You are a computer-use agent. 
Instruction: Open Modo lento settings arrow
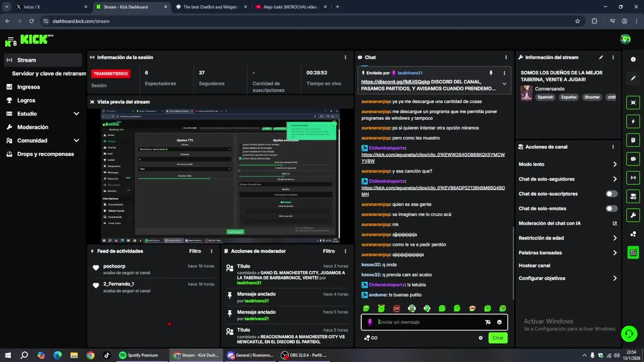[615, 164]
